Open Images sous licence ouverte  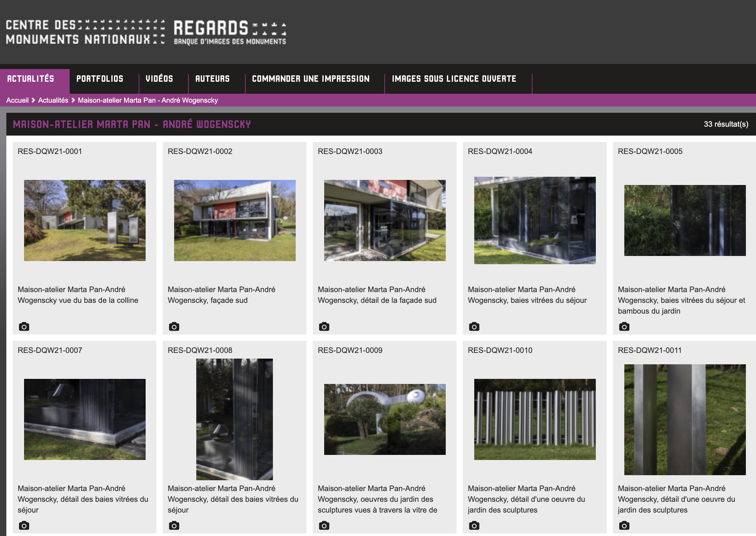coord(454,79)
